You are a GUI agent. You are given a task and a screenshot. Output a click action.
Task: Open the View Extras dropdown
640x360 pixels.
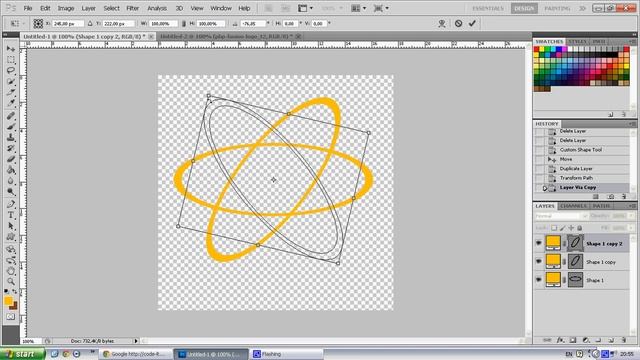pos(305,8)
